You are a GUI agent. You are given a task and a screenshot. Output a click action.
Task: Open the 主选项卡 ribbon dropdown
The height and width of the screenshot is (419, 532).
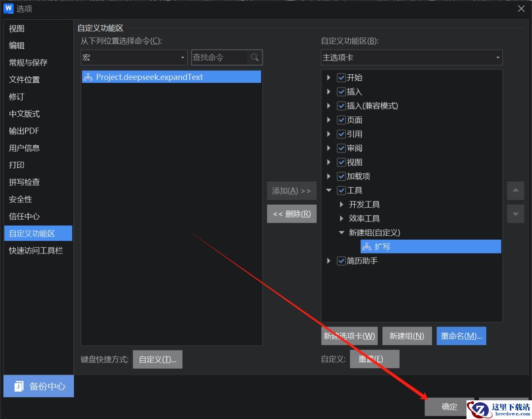click(411, 58)
